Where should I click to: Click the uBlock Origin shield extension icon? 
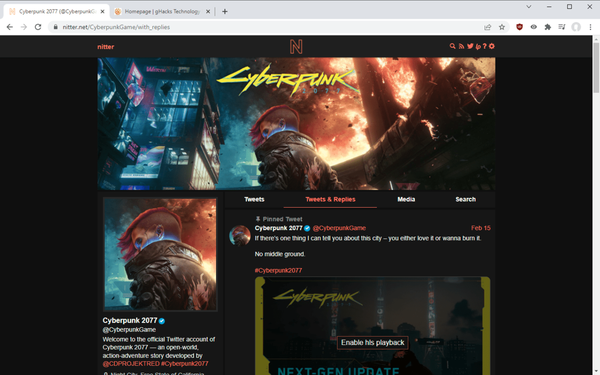[x=519, y=27]
